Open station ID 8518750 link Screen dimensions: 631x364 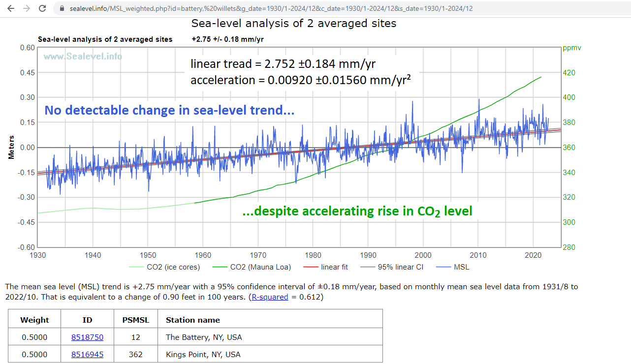pyautogui.click(x=87, y=337)
